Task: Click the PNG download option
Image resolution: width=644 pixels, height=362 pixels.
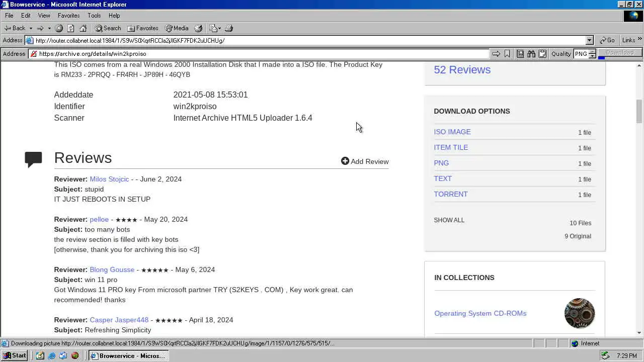Action: (441, 163)
